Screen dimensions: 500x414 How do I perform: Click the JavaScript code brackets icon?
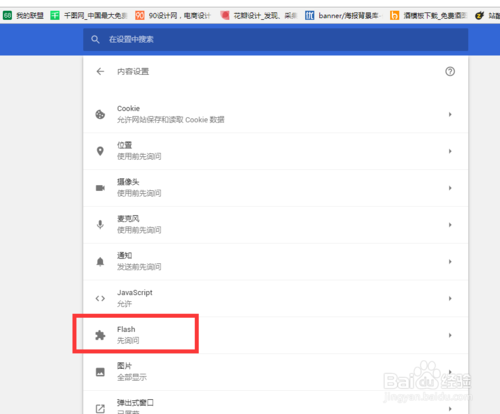100,298
